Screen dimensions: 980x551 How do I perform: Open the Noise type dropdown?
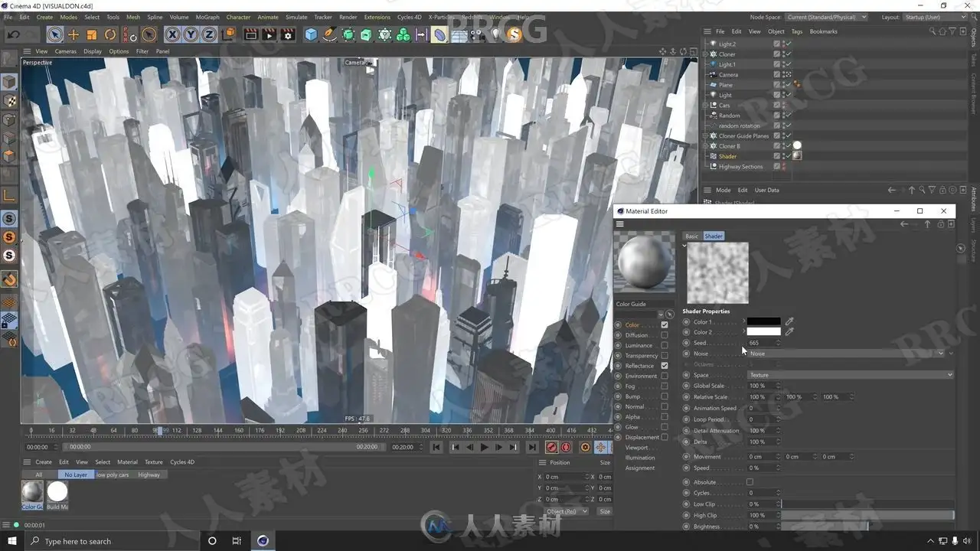click(846, 354)
